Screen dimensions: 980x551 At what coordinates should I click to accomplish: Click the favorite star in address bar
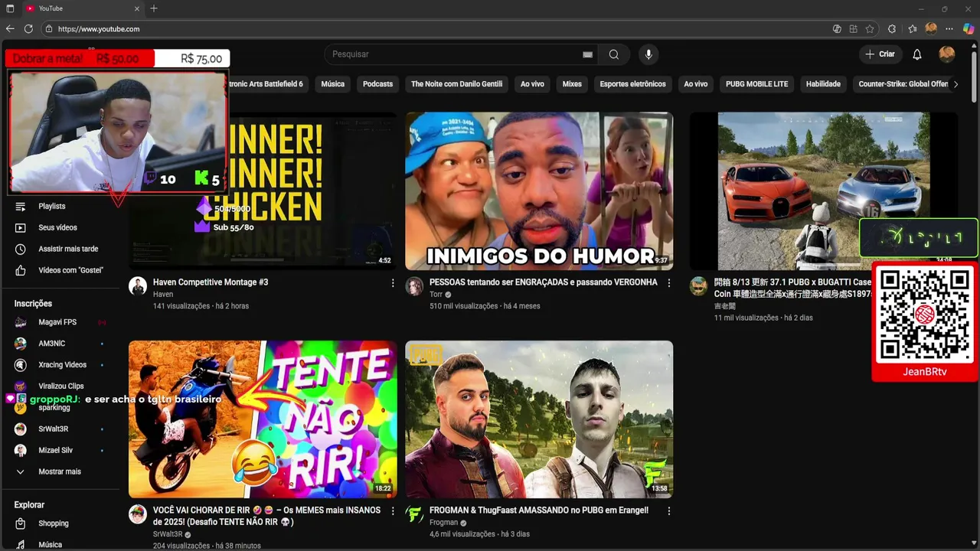(870, 29)
